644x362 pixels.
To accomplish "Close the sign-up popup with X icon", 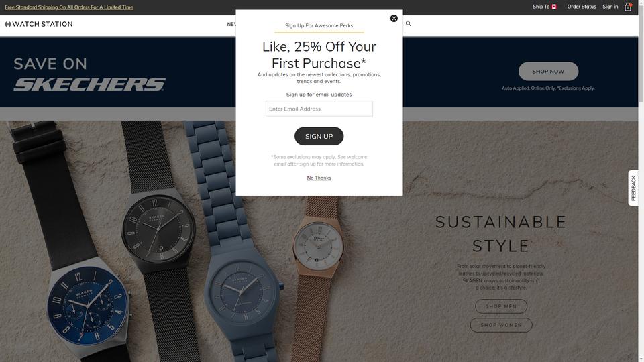I will (394, 19).
